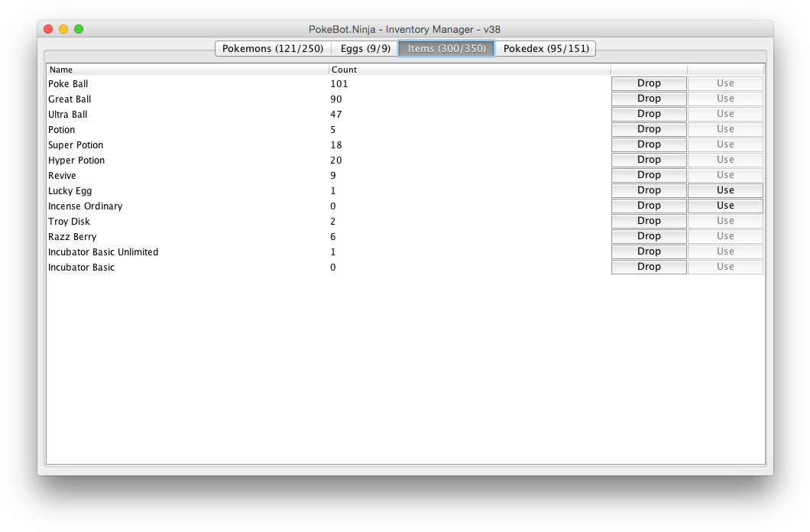Click Drop next to Super Potion
The image size is (810, 532).
649,144
